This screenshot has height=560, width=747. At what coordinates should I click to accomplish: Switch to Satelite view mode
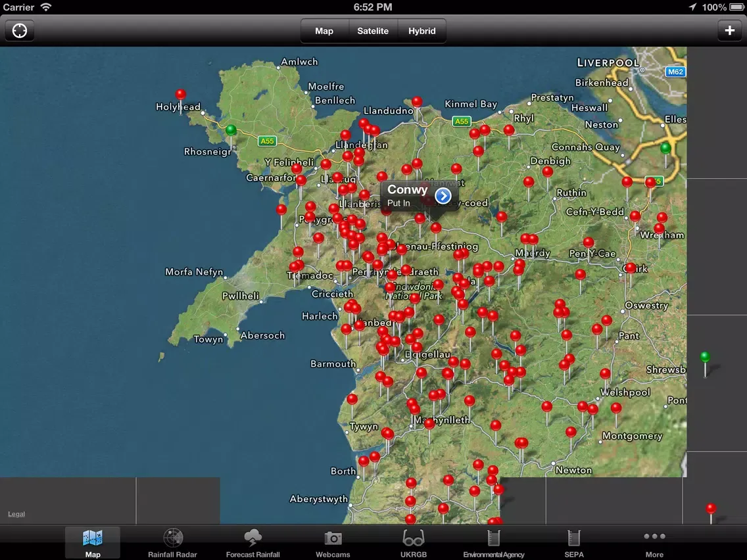(373, 31)
